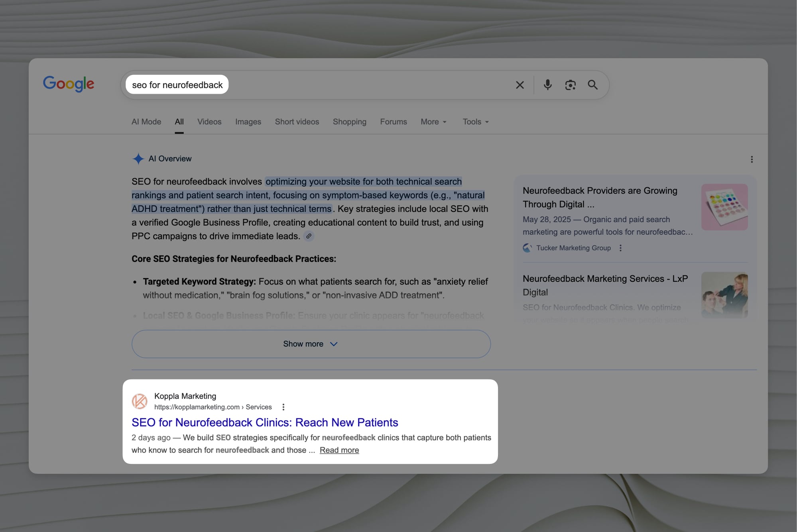Click Read more in Koppla snippet
The width and height of the screenshot is (797, 532).
click(339, 450)
